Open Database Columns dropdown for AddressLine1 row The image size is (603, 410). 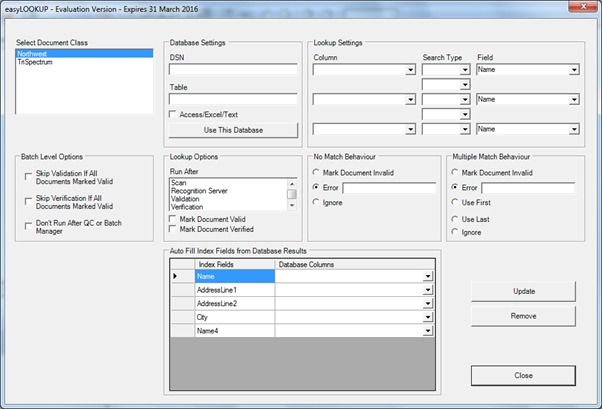pyautogui.click(x=428, y=290)
